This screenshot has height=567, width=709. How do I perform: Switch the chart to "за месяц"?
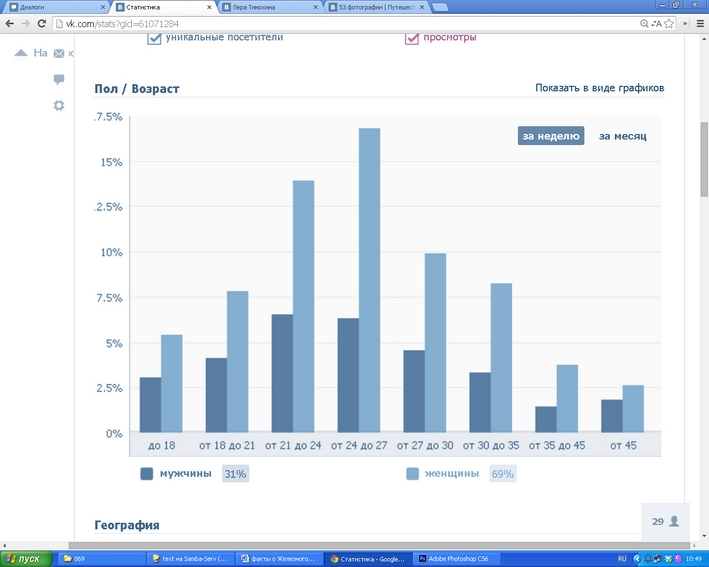622,136
